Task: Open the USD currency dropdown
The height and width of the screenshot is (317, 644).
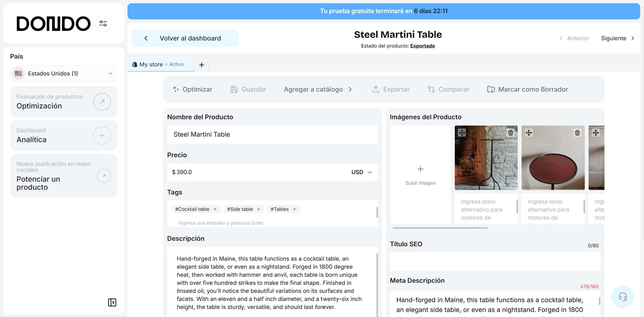Action: [362, 172]
